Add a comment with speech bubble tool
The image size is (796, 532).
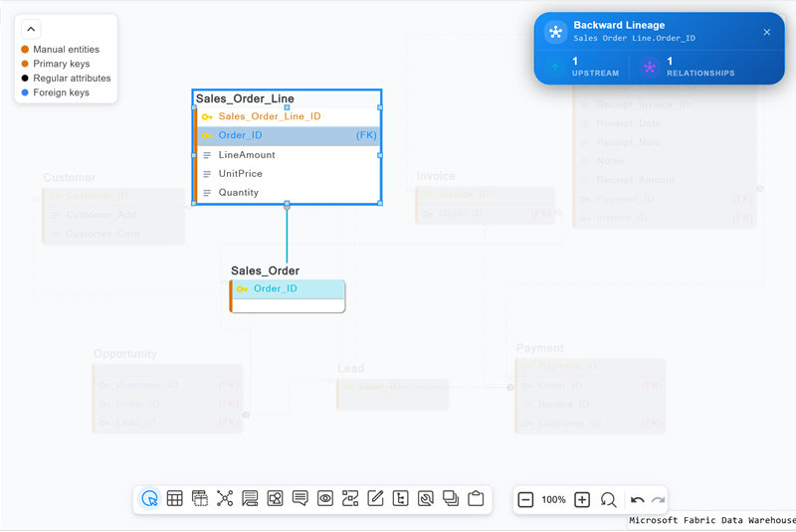point(300,499)
